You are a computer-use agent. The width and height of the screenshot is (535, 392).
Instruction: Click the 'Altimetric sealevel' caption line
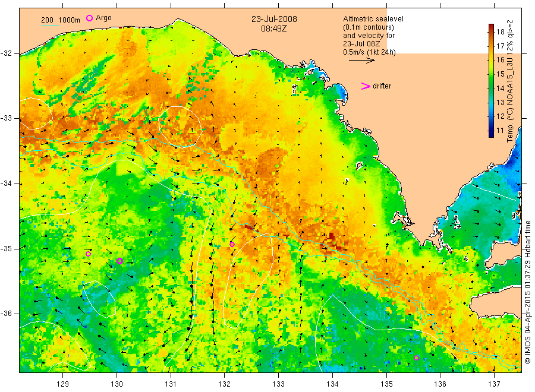[373, 19]
